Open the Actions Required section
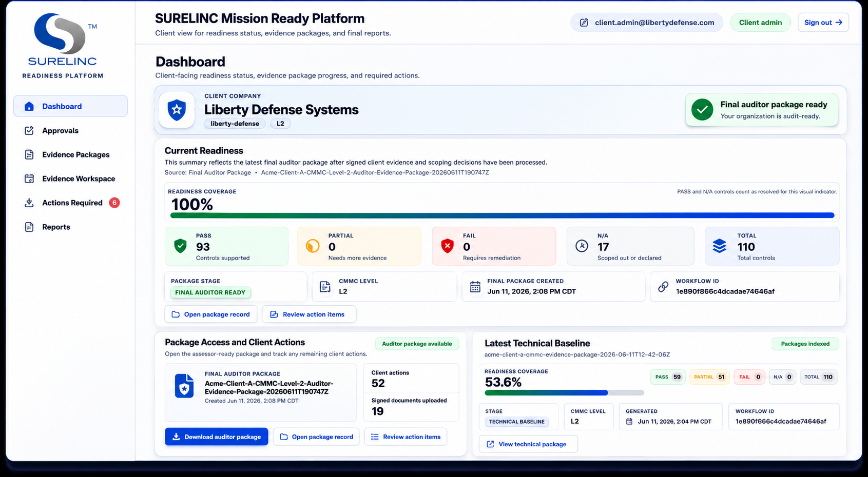The image size is (868, 477). (x=70, y=203)
